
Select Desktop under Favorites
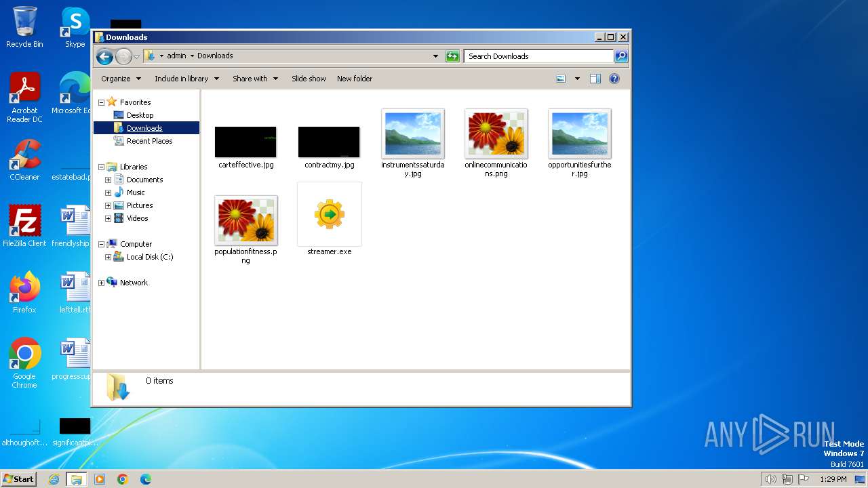[140, 115]
